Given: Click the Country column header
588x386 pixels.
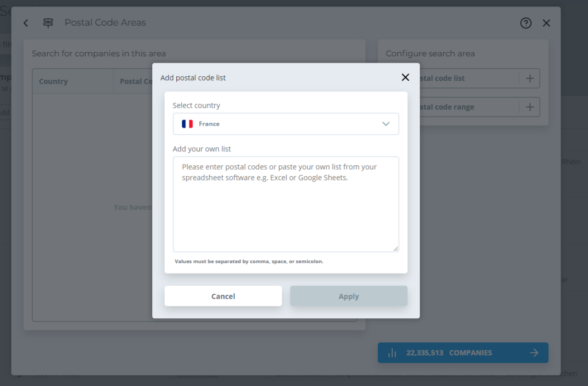Looking at the screenshot, I should pos(53,81).
